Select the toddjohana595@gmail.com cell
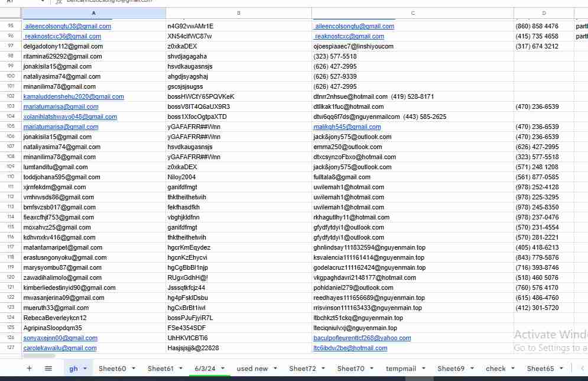The height and width of the screenshot is (381, 588). [x=93, y=177]
